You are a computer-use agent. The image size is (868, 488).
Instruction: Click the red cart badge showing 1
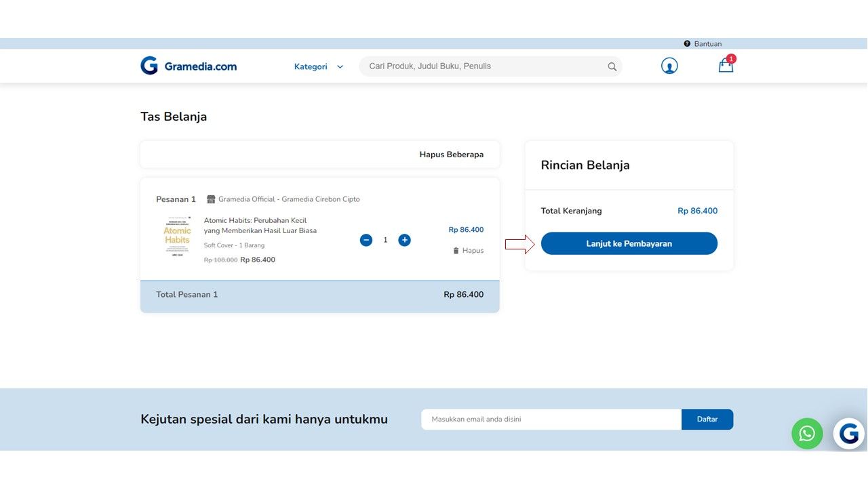click(731, 58)
